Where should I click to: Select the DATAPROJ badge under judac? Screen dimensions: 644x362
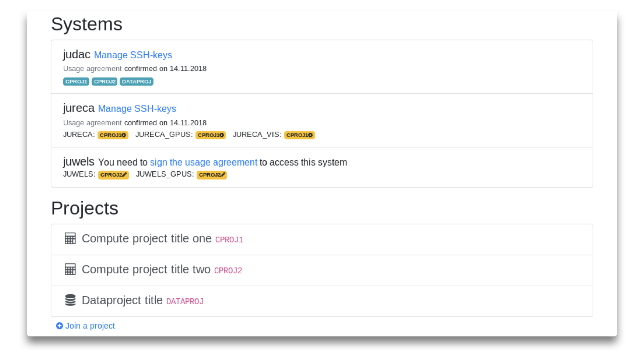(x=137, y=82)
